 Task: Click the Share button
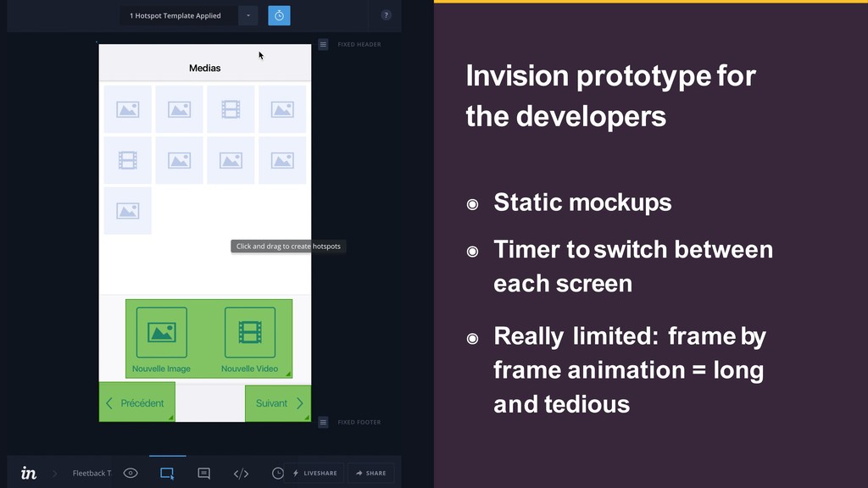tap(371, 473)
